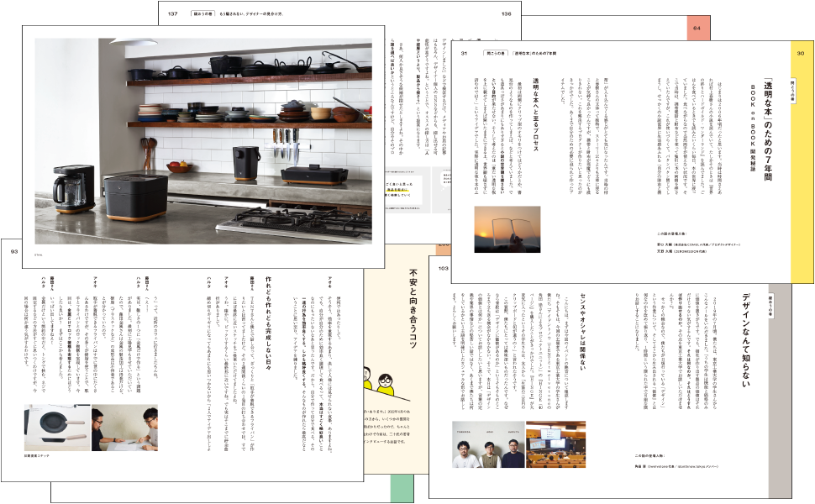
Task: Select heading 透明な本へと至るプロセス
Action: [x=535, y=115]
